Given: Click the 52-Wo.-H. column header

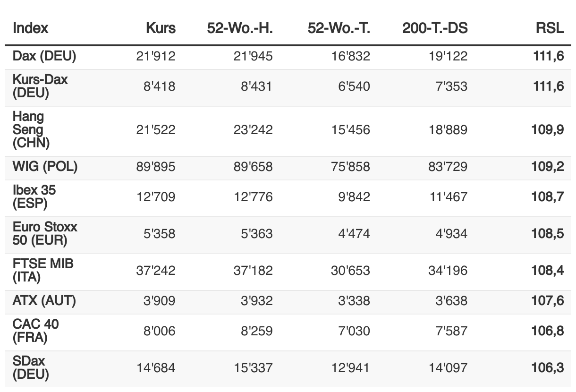Looking at the screenshot, I should point(240,28).
